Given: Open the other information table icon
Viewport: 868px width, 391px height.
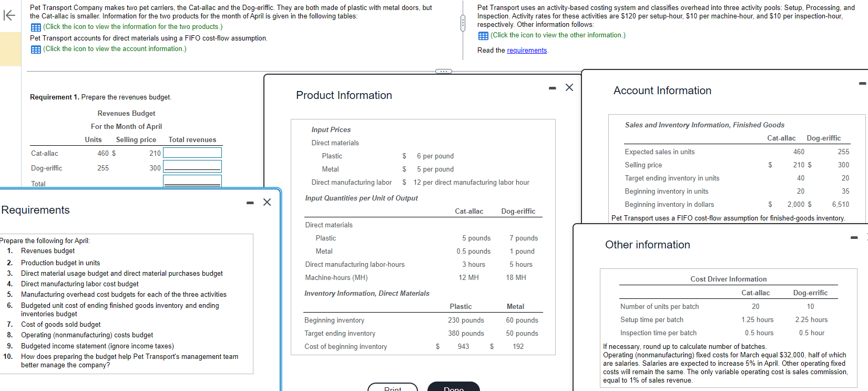Looking at the screenshot, I should 483,36.
